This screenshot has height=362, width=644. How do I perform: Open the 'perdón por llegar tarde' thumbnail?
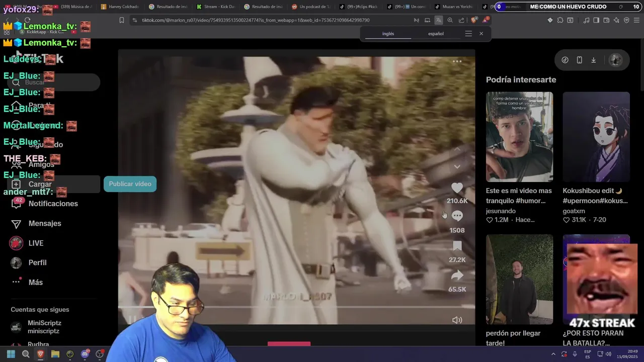pos(519,280)
